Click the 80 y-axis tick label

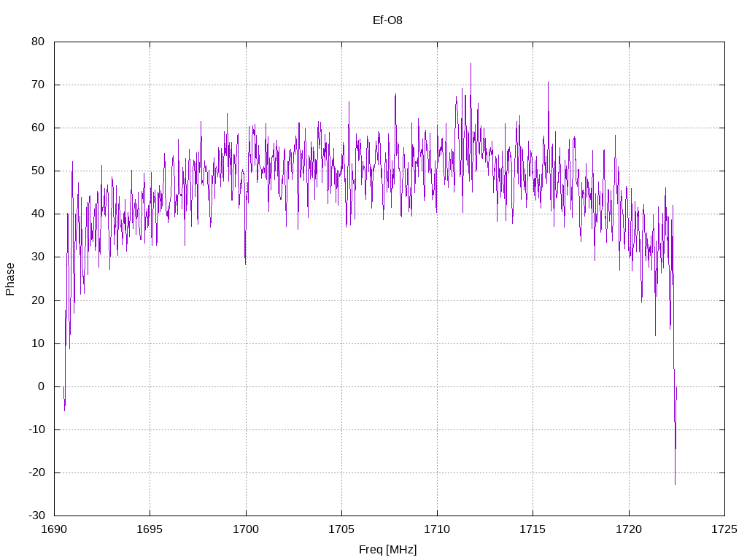tap(38, 42)
